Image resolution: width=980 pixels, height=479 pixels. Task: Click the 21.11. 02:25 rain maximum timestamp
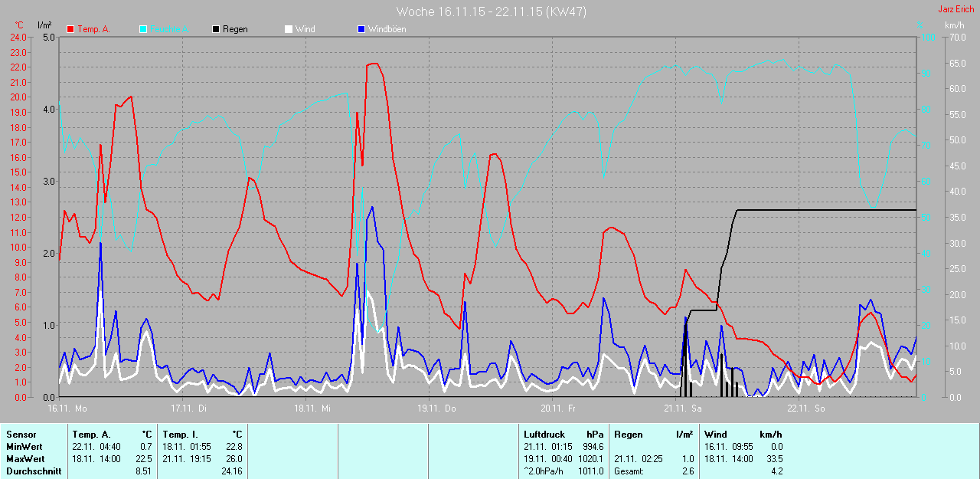tap(639, 459)
